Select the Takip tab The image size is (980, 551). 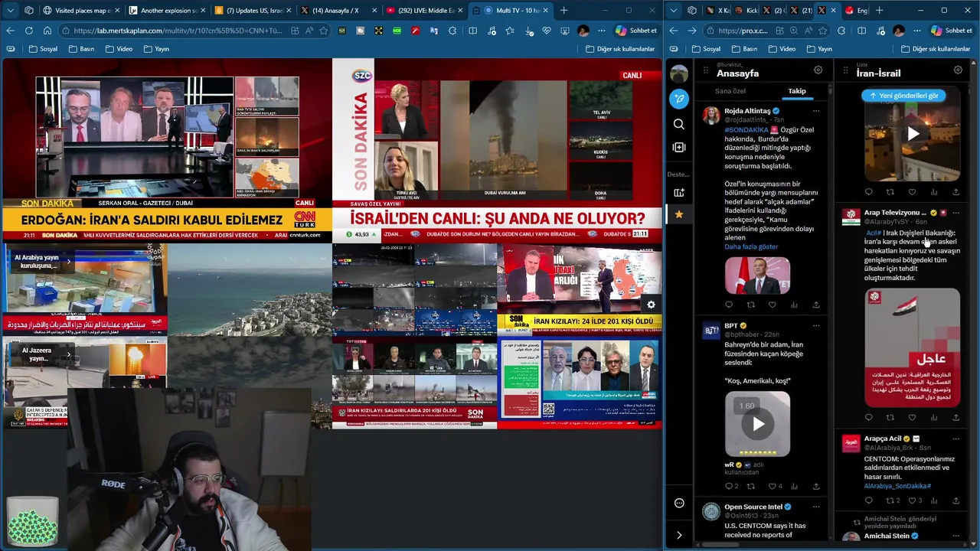pyautogui.click(x=797, y=91)
